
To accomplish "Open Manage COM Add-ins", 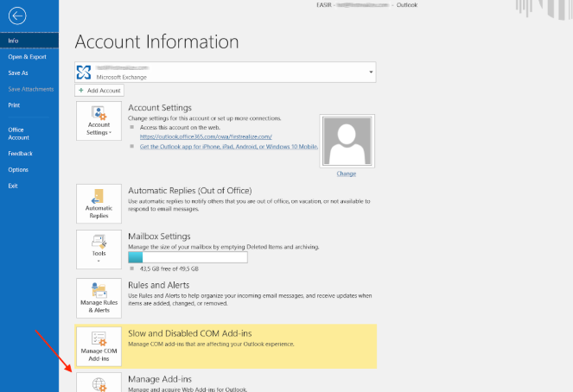I will pyautogui.click(x=99, y=346).
